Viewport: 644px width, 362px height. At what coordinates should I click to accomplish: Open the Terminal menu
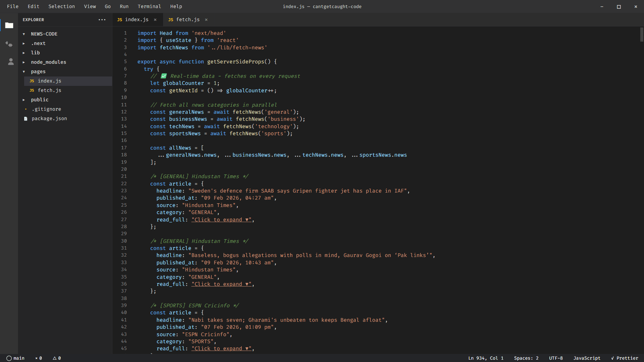[x=149, y=6]
